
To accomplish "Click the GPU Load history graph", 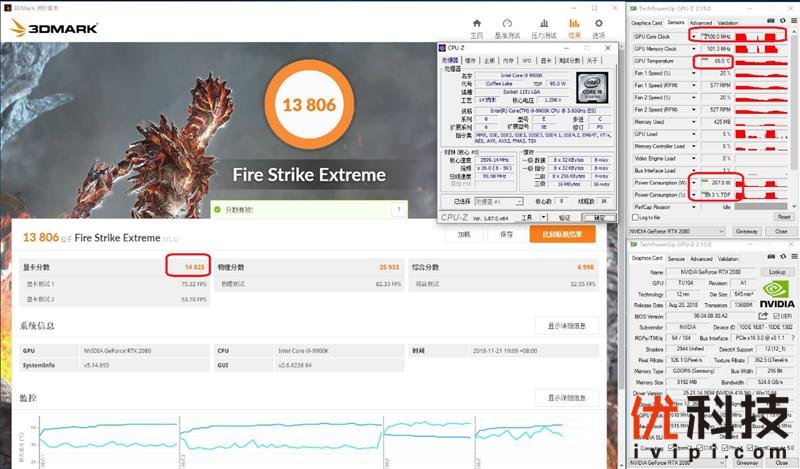I will point(762,134).
